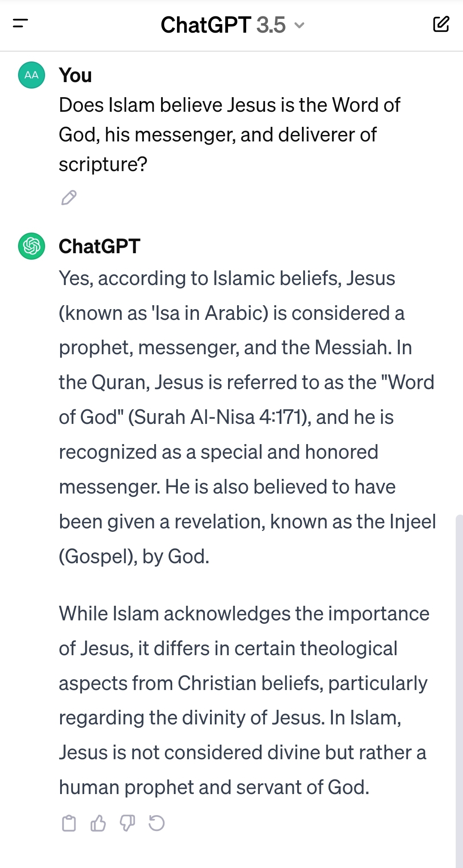Edit the user message with pencil icon
Screen dimensions: 463x868
click(69, 198)
